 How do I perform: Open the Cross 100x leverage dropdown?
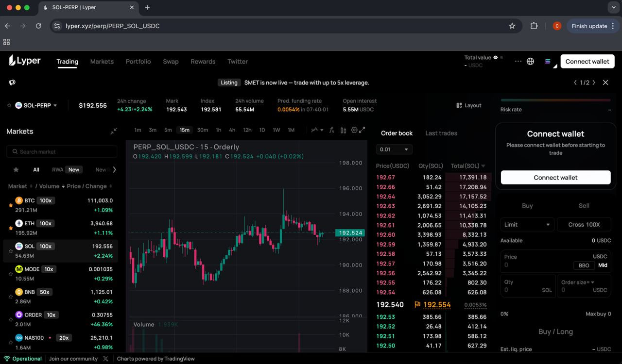click(584, 224)
